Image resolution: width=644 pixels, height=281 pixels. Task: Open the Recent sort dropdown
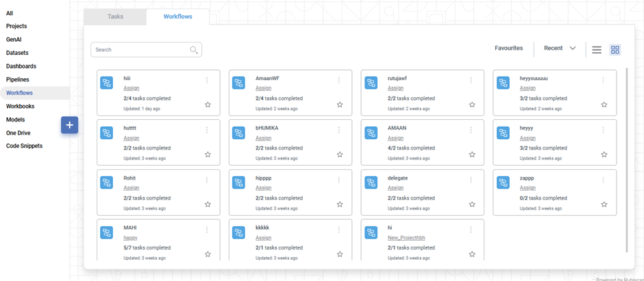tap(560, 49)
